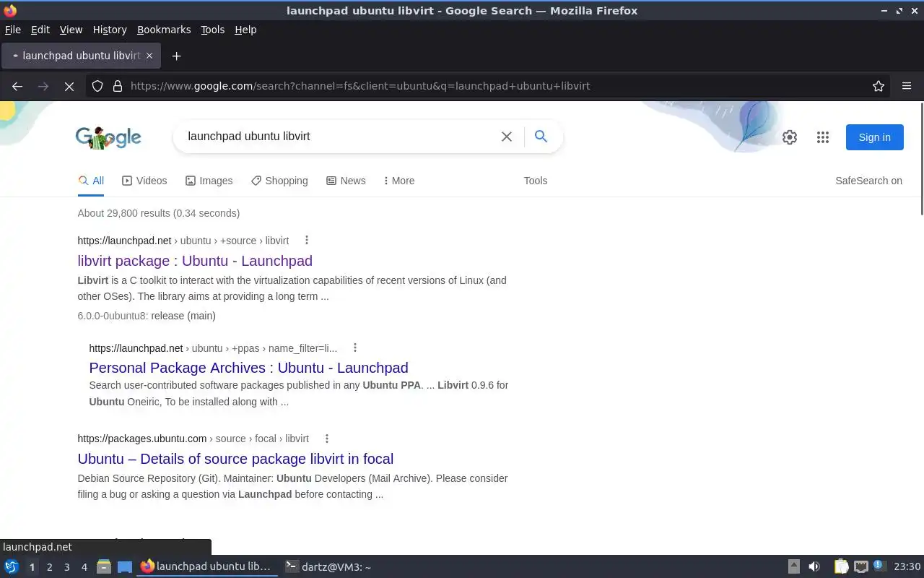Switch to workspace 3
This screenshot has height=578, width=924.
coord(66,567)
